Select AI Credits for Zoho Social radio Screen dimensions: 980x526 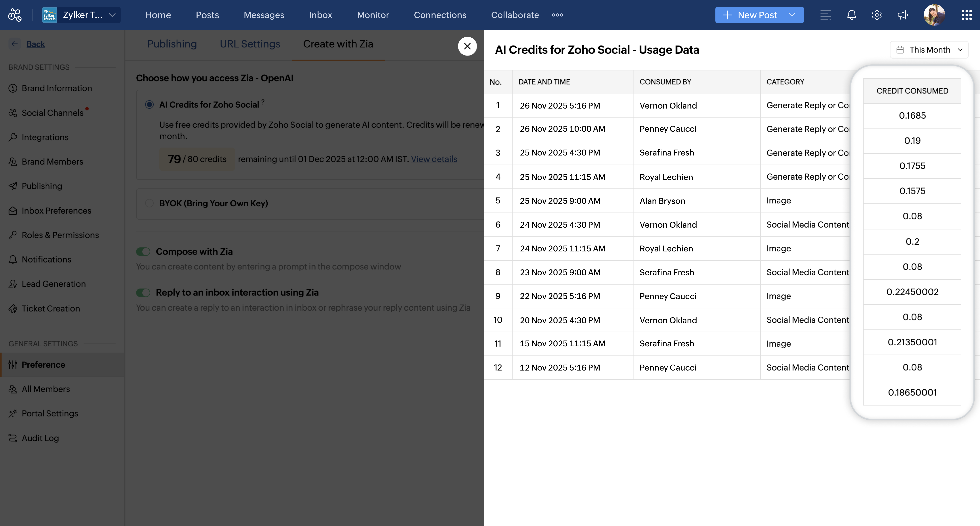149,104
